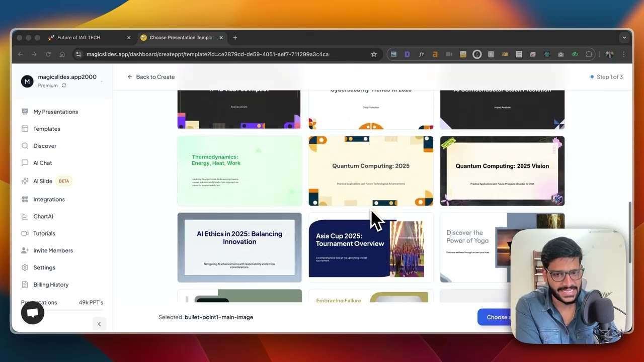Viewport: 644px width, 362px height.
Task: Click the Premium refresh icon
Action: 64,85
